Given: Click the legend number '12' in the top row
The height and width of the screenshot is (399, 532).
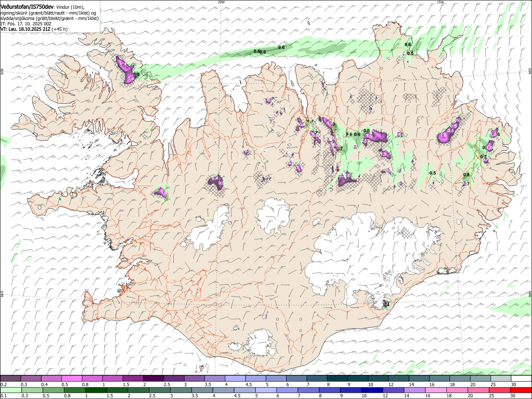Looking at the screenshot, I should point(391,384).
